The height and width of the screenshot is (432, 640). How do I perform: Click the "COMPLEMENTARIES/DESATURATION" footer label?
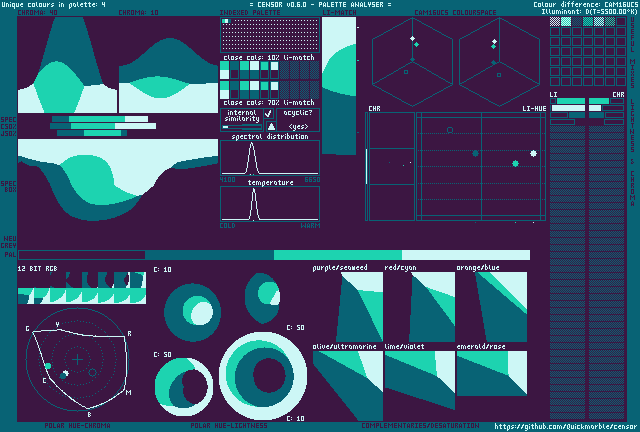point(420,425)
